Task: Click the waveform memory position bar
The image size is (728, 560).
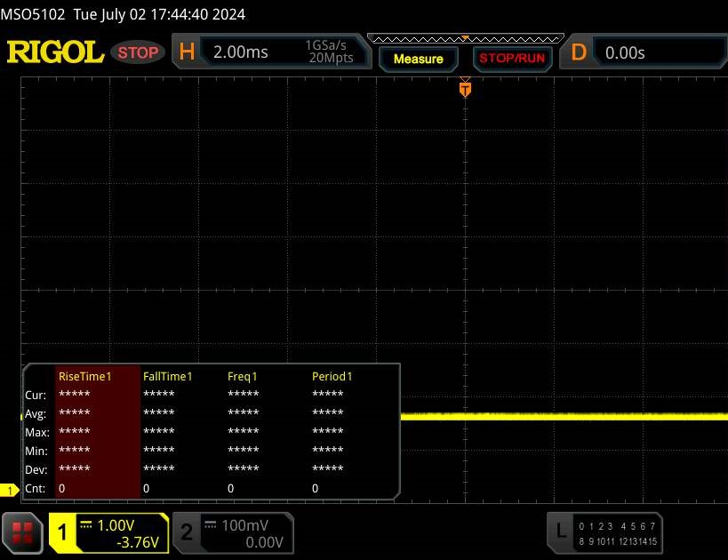Action: coord(466,38)
